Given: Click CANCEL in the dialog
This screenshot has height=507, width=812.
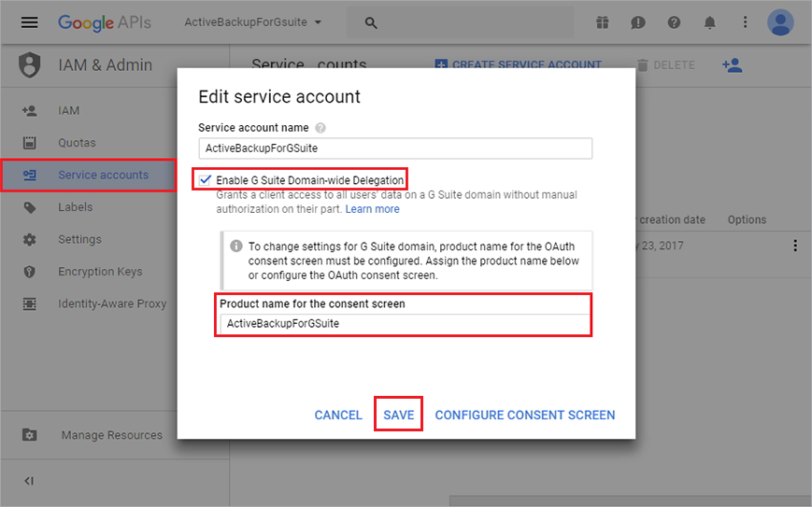Looking at the screenshot, I should 338,415.
